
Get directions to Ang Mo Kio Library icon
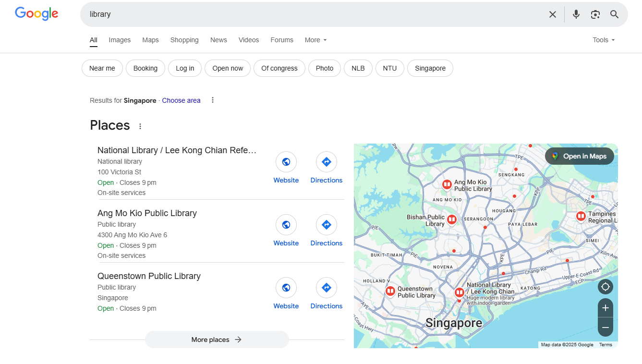[327, 225]
